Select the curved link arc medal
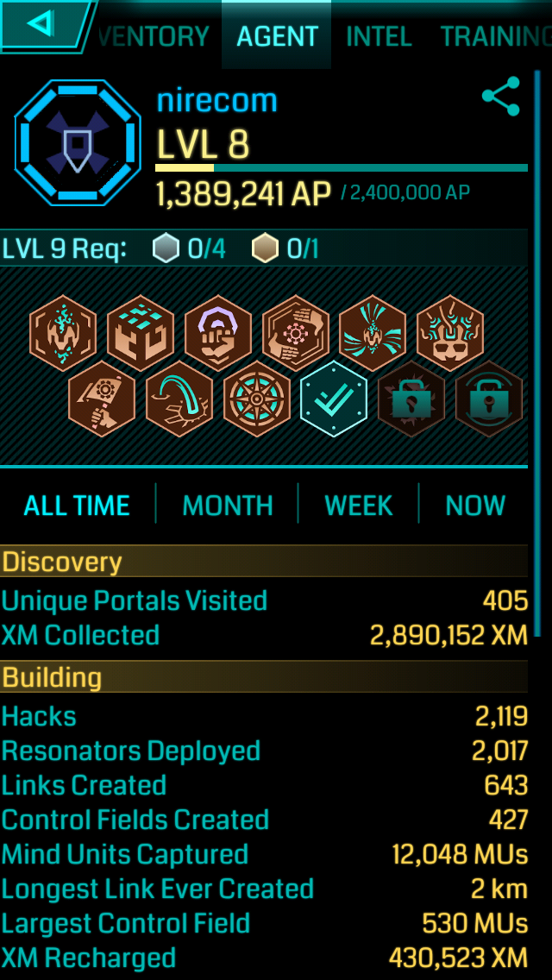 [x=179, y=399]
